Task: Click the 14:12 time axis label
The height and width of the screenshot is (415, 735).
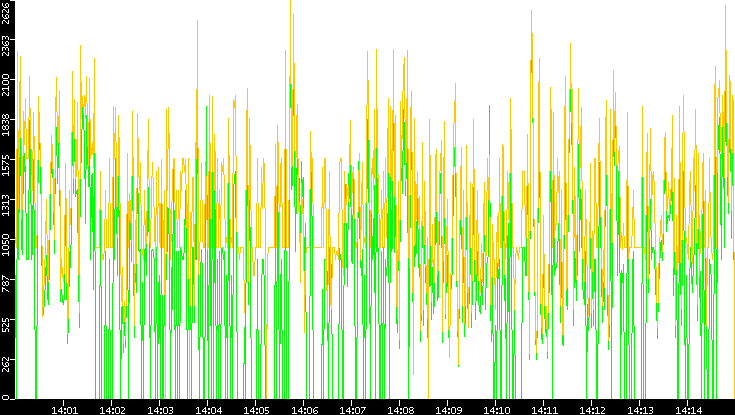Action: [592, 410]
